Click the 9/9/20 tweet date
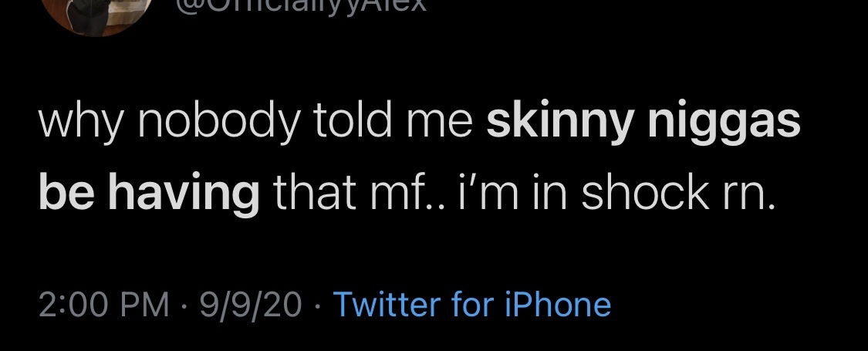The width and height of the screenshot is (868, 351). 250,305
